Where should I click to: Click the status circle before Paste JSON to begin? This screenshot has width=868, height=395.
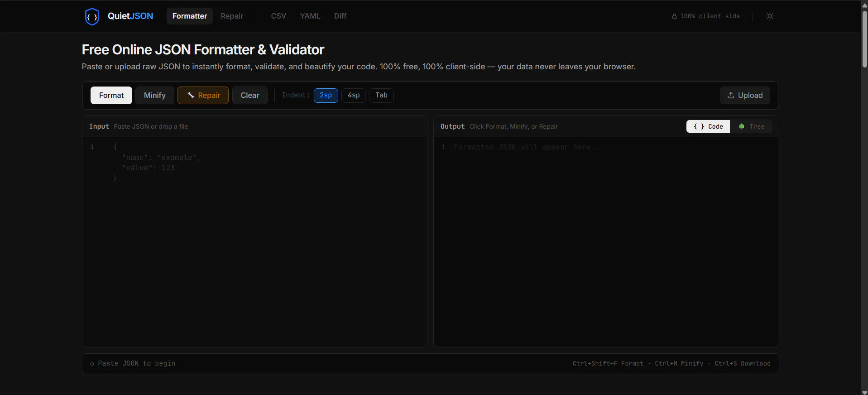click(92, 364)
